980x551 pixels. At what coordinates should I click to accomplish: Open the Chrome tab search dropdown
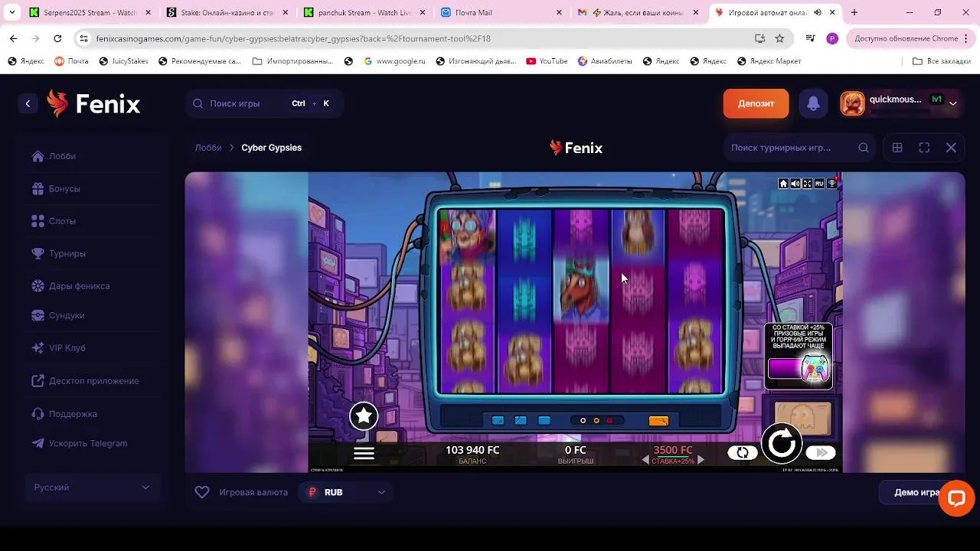pyautogui.click(x=11, y=12)
